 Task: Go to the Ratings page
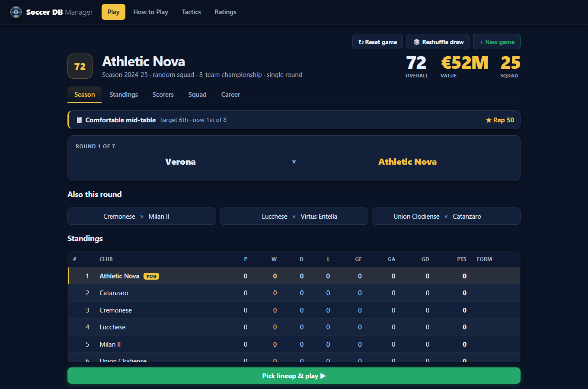(225, 12)
